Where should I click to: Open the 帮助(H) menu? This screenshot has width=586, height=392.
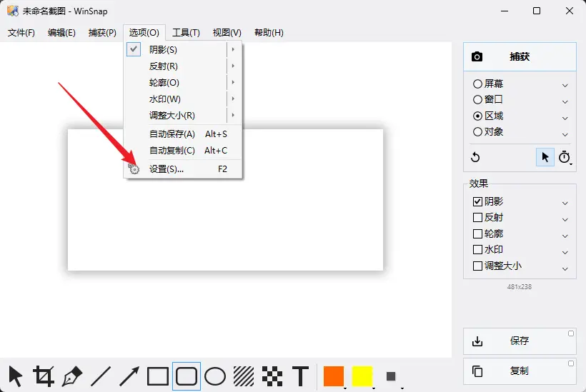point(269,33)
